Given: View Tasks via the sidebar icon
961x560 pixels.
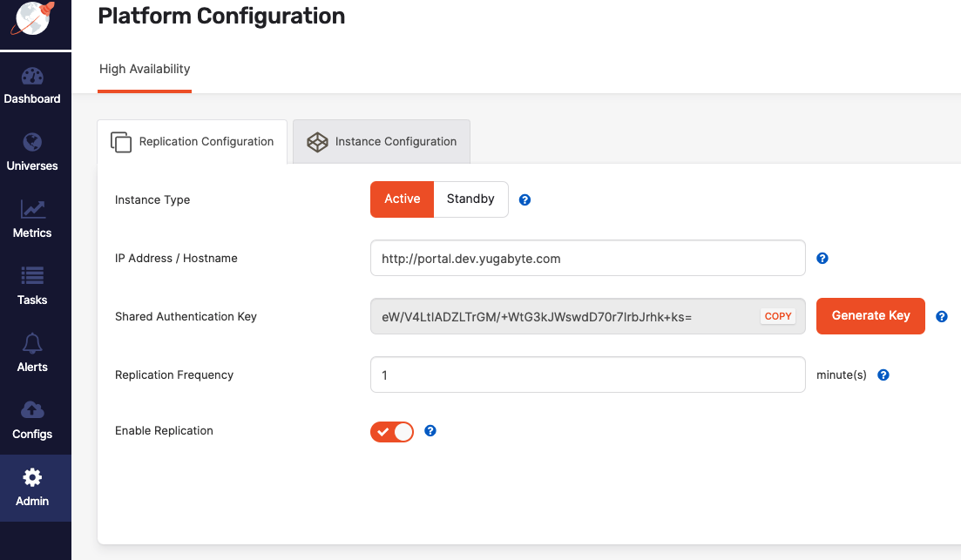Looking at the screenshot, I should 32,287.
